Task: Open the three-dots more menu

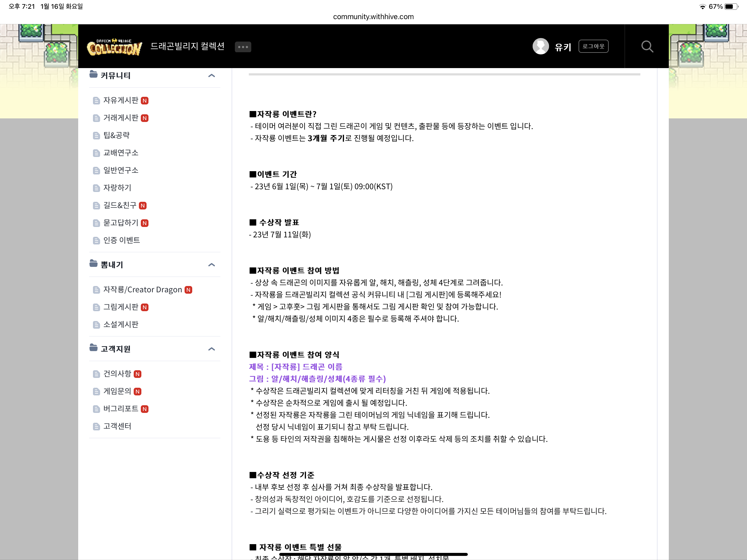Action: [243, 47]
